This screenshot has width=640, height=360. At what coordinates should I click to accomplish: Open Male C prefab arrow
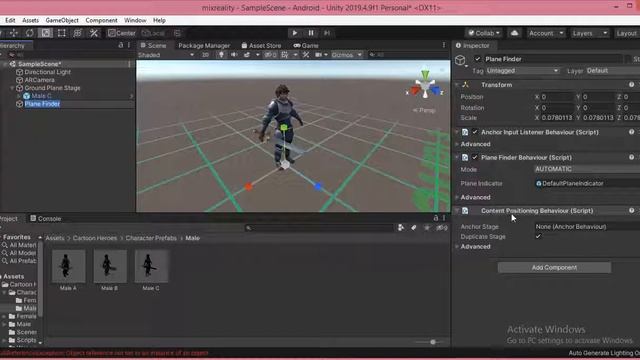[131, 96]
